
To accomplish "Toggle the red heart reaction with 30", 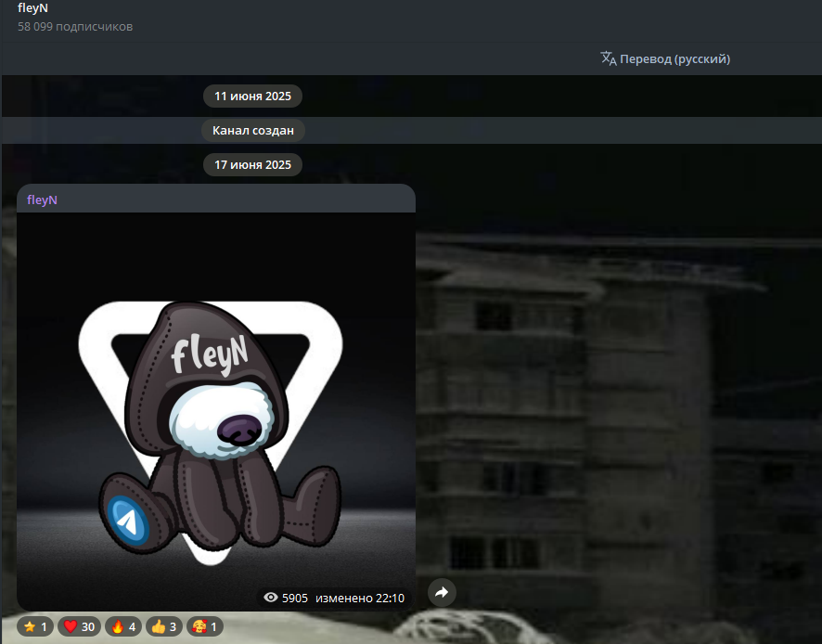I will coord(79,626).
